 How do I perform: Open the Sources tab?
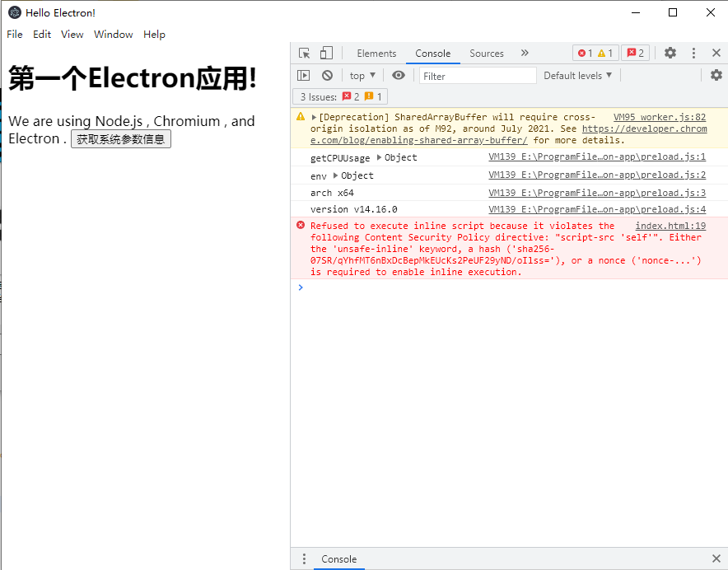487,54
